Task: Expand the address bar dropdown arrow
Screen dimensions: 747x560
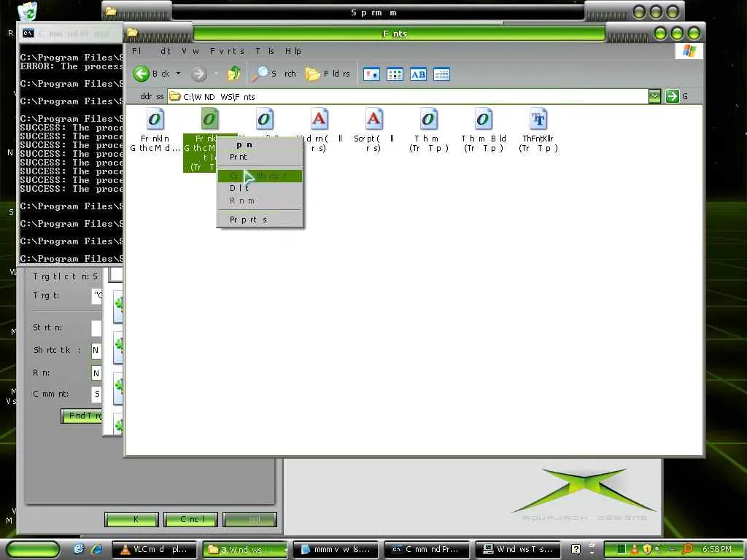Action: [x=654, y=97]
